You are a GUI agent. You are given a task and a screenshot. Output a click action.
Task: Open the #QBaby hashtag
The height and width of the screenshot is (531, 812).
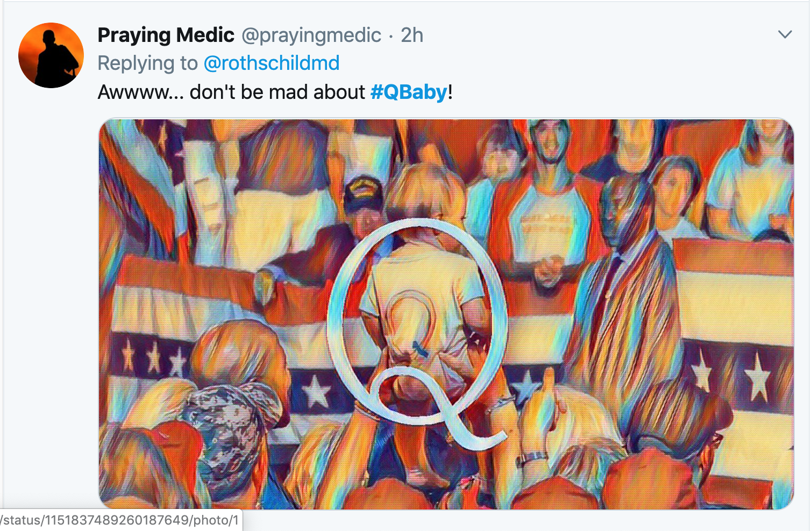pos(409,92)
